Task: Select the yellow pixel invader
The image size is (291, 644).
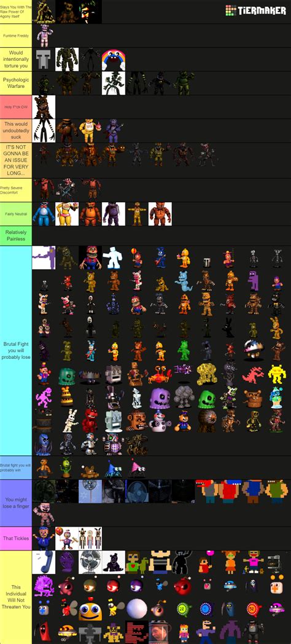Action: (x=277, y=375)
